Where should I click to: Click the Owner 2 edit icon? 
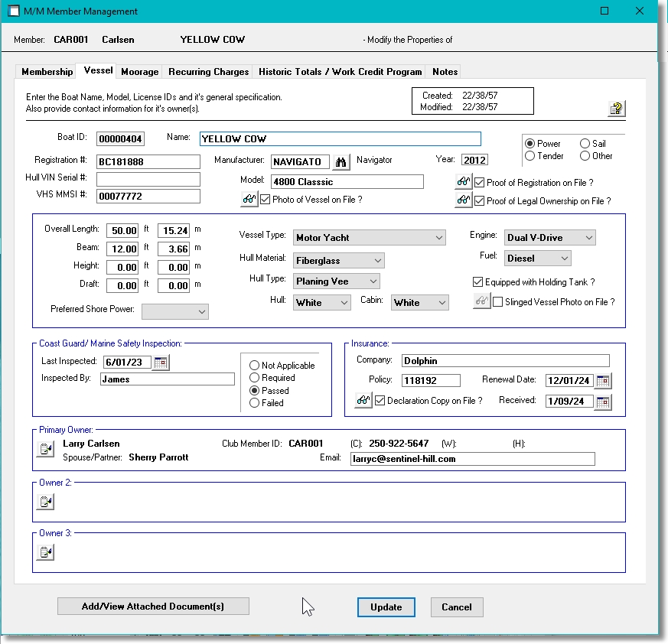click(x=45, y=502)
